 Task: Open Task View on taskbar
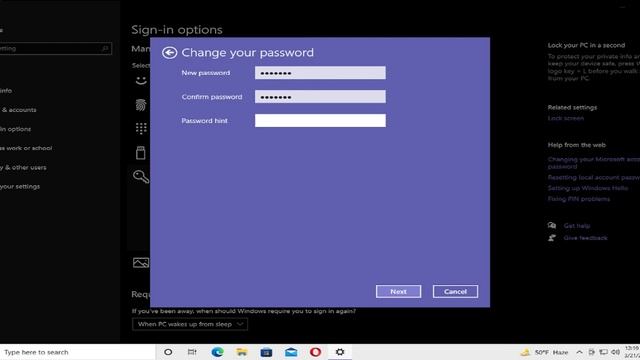point(192,352)
